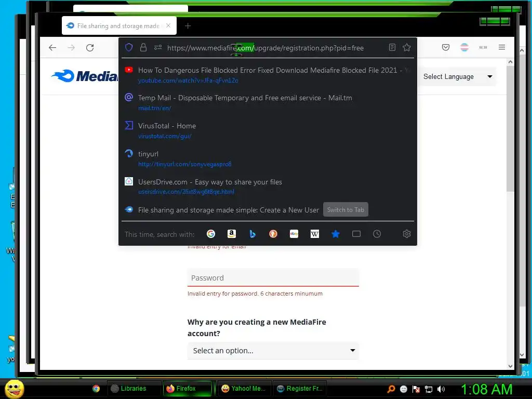Screen dimensions: 532x399
Task: Click the 1:08 AM clock
Action: click(486, 389)
